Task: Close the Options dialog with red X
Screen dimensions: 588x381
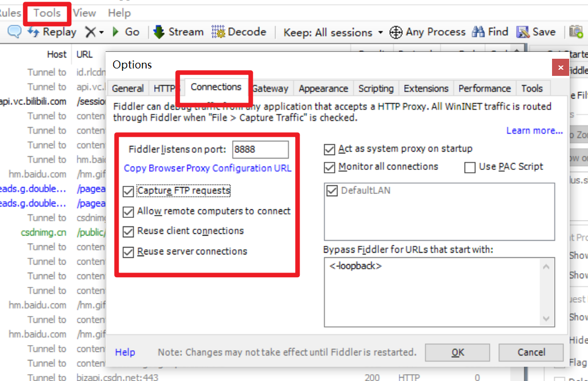Action: click(560, 67)
